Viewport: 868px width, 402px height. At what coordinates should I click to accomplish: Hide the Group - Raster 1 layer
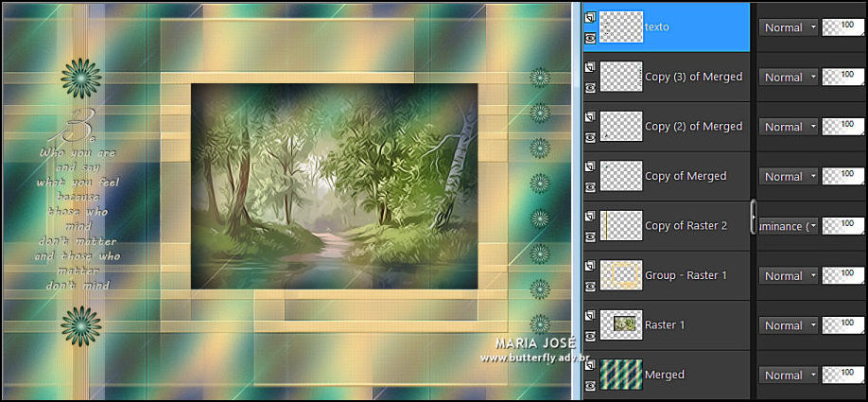590,287
